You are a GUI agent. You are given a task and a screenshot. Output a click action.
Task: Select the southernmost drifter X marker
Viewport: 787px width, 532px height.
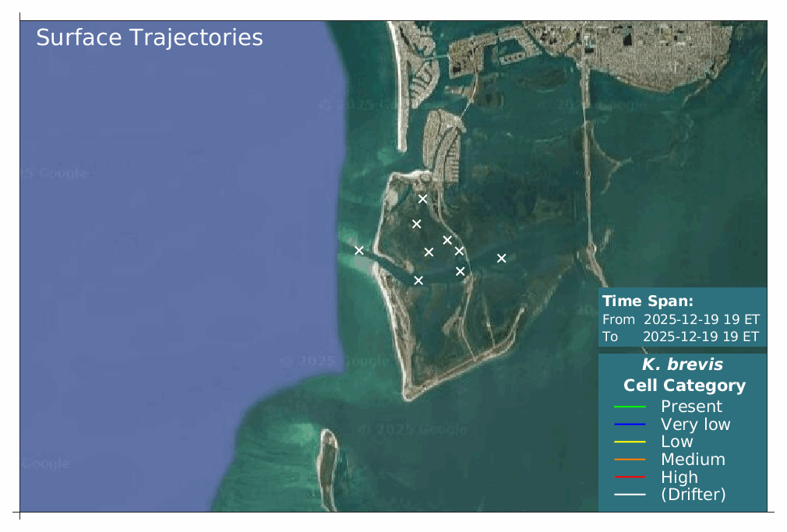(419, 280)
